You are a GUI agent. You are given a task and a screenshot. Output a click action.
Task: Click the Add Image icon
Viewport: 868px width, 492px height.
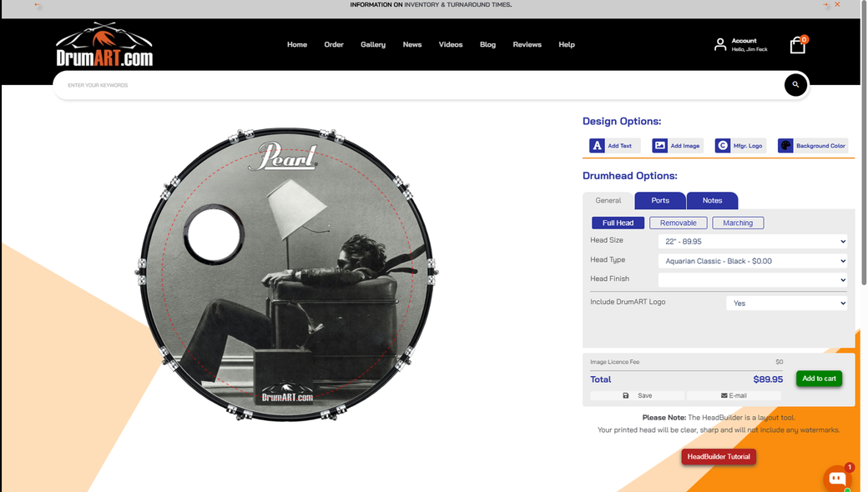[x=660, y=146]
